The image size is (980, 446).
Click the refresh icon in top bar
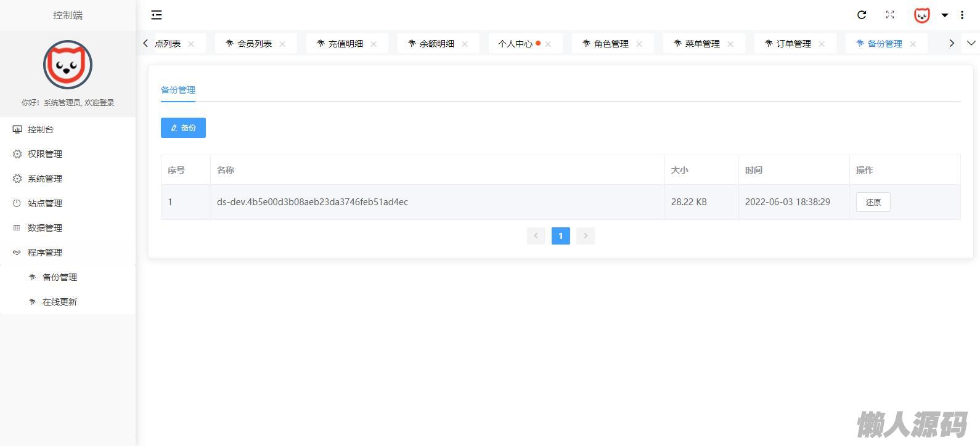click(862, 15)
